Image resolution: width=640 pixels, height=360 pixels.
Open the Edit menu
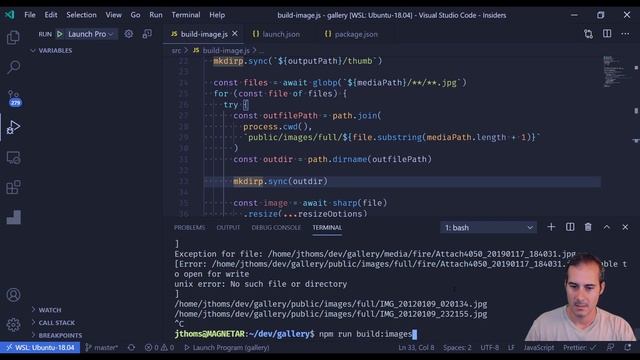[51, 15]
